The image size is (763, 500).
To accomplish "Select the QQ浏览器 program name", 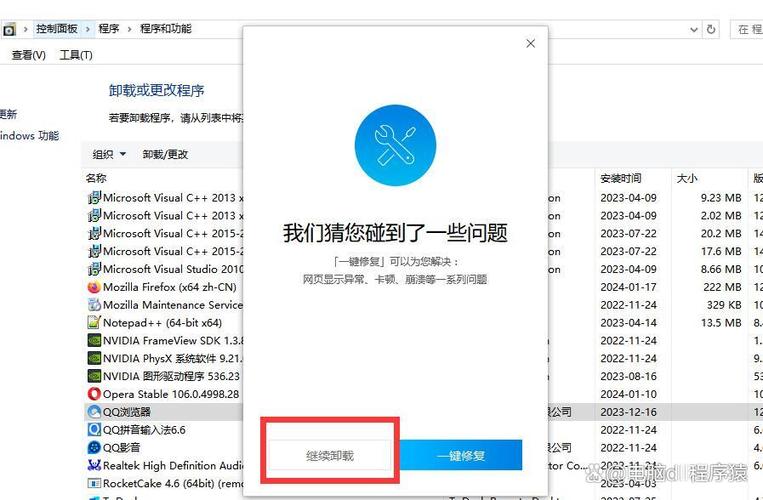I will pyautogui.click(x=127, y=412).
